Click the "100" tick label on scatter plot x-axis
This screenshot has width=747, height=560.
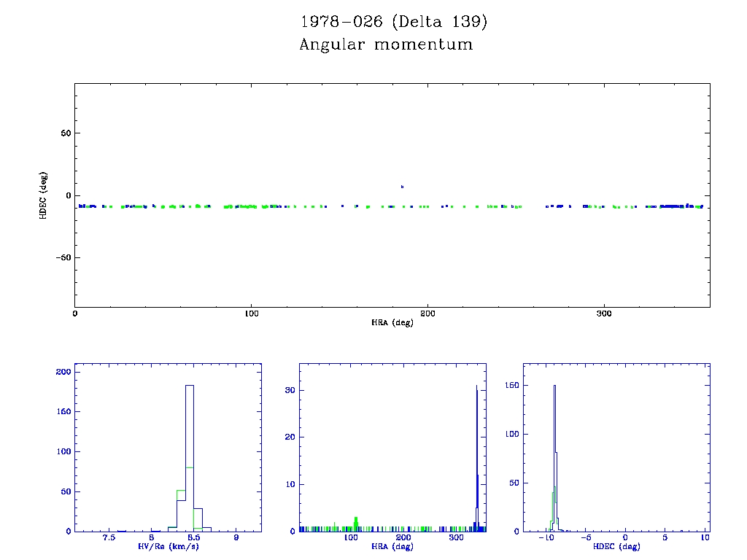click(251, 314)
